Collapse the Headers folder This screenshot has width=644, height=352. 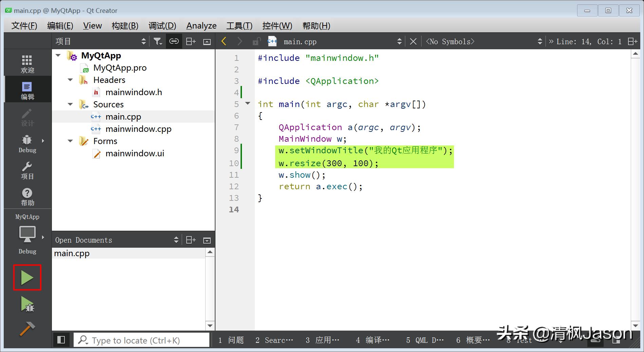(x=70, y=80)
